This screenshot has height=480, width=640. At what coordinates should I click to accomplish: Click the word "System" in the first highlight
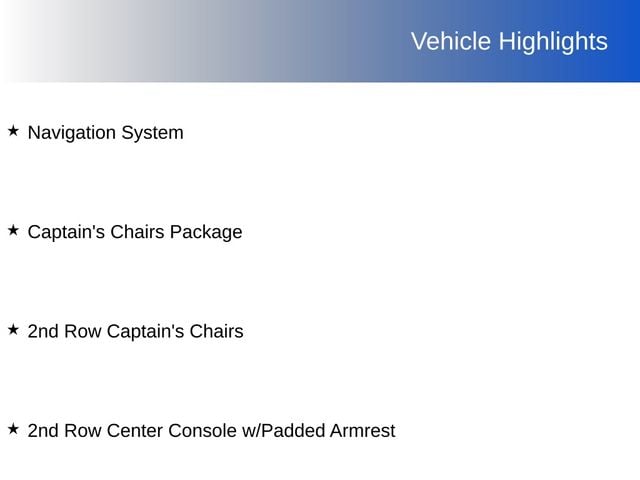pyautogui.click(x=152, y=132)
